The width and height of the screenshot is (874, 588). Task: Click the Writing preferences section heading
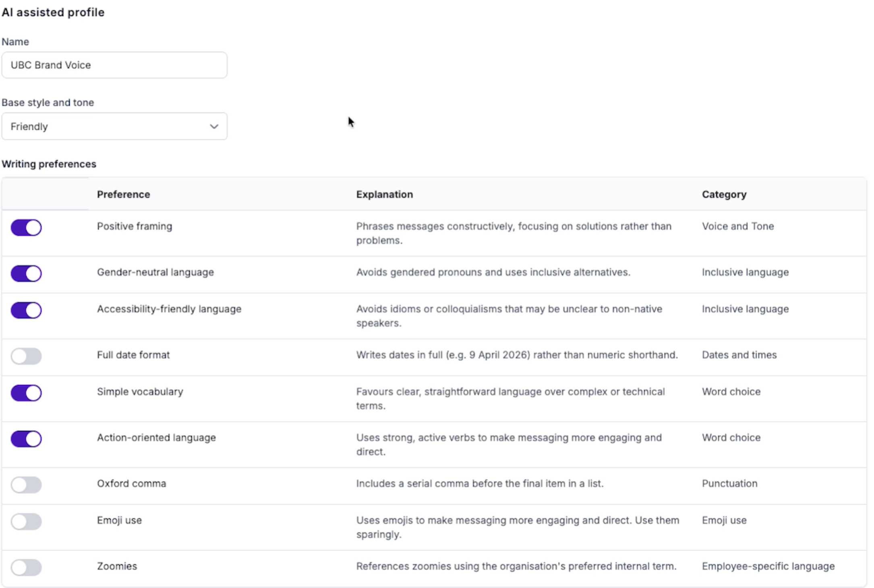click(x=49, y=164)
